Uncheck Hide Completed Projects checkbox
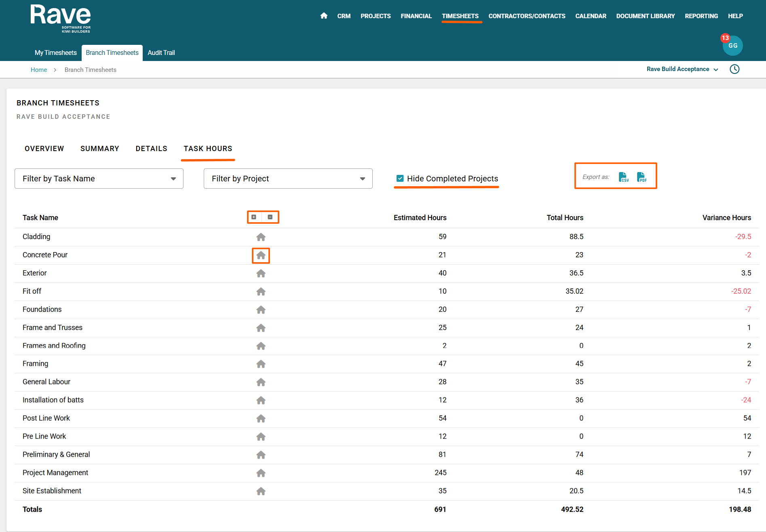766x532 pixels. [x=400, y=179]
